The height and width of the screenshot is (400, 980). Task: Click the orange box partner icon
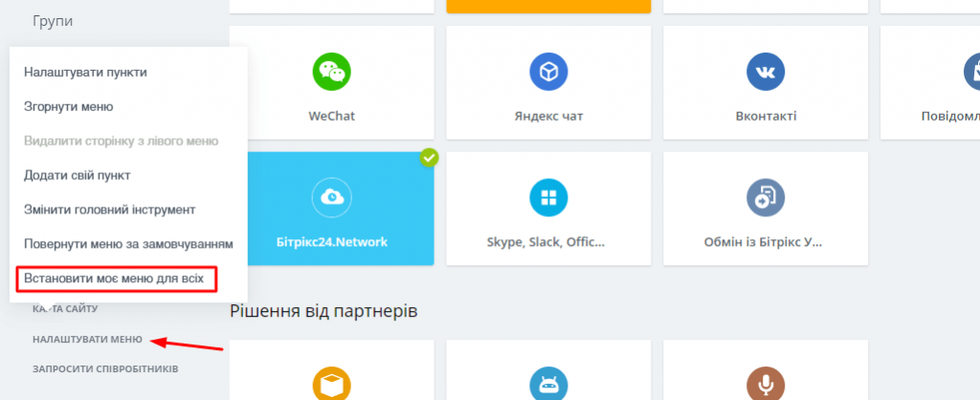tap(331, 385)
